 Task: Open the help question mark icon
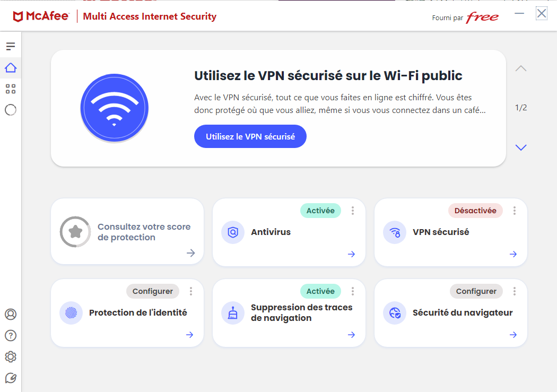click(x=11, y=335)
